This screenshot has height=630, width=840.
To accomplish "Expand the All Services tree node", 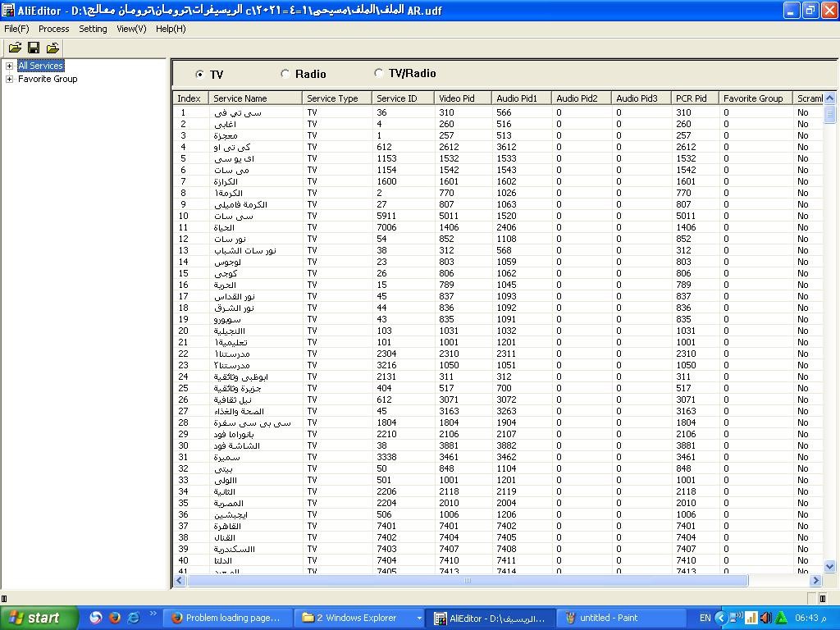I will tap(9, 66).
